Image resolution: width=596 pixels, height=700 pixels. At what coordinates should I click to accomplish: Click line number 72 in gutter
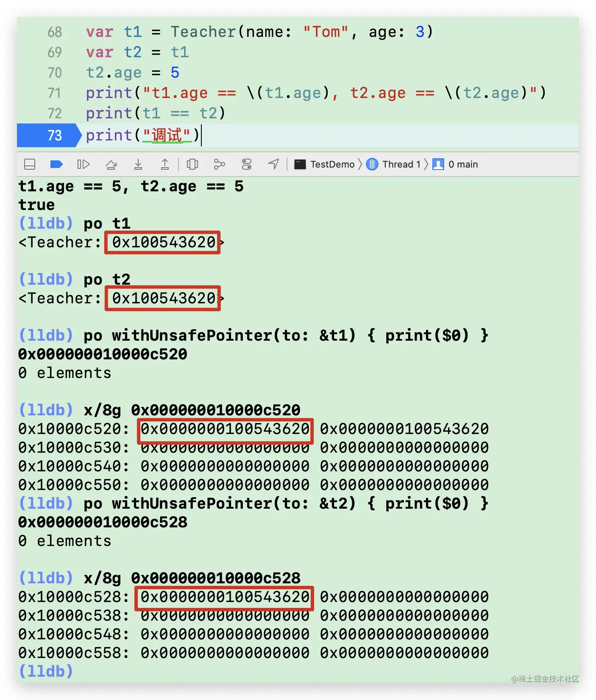[x=55, y=114]
